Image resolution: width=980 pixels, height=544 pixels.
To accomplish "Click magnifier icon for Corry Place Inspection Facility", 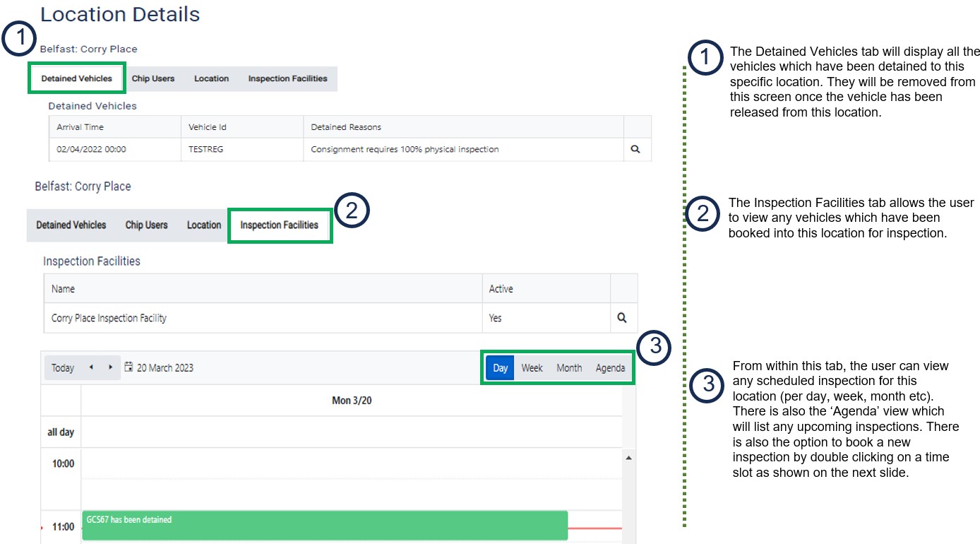I will coord(621,318).
